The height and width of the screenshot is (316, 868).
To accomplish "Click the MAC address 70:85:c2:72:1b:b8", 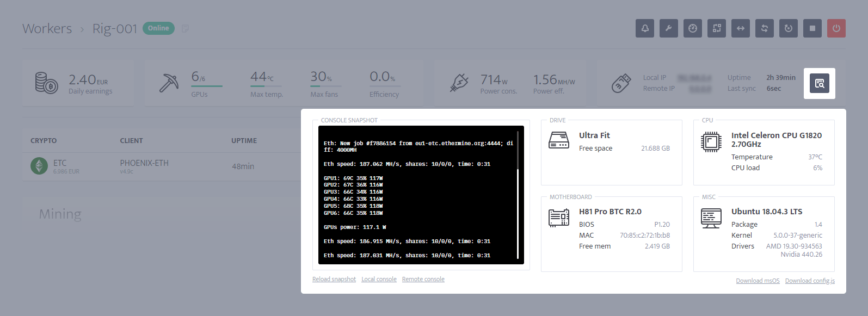I will [x=645, y=236].
